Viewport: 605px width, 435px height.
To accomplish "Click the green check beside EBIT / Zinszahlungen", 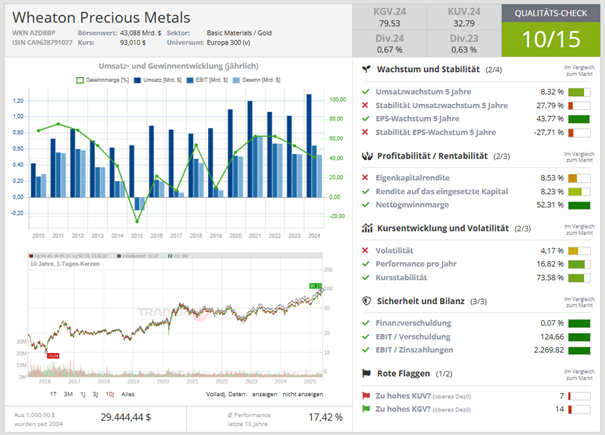I will tap(365, 350).
